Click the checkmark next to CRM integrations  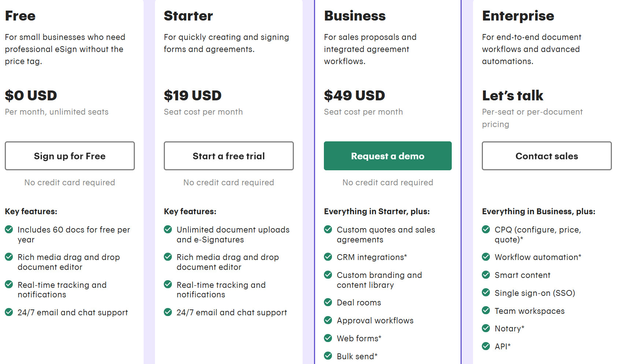point(328,257)
